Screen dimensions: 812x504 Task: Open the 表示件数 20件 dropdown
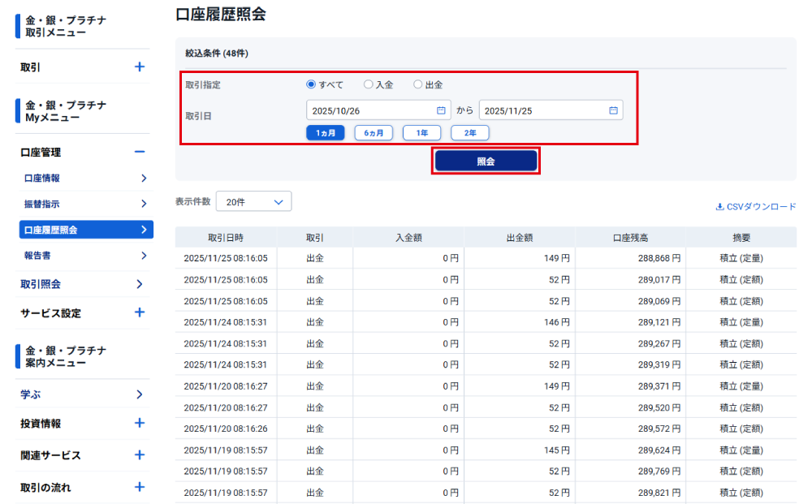(253, 202)
